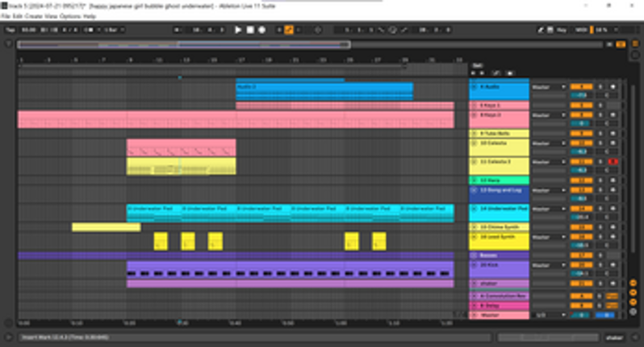Screen dimensions: 644x347
Task: Select the blue Audio 2 clip
Action: 323,87
